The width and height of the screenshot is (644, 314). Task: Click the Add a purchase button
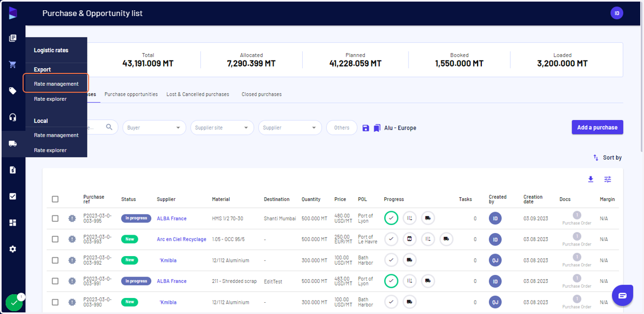(597, 128)
